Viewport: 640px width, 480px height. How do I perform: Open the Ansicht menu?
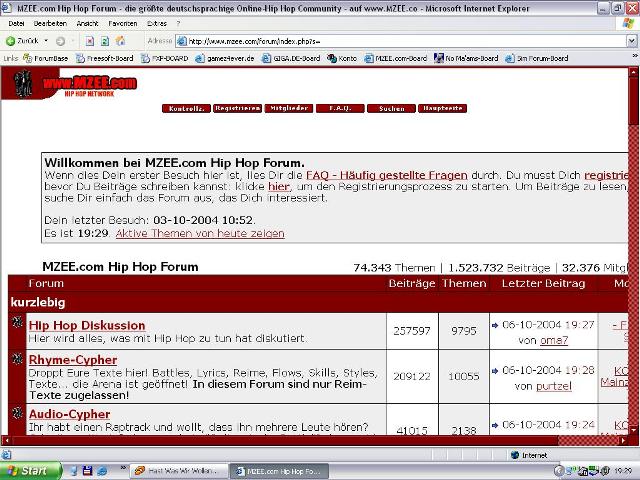(x=87, y=24)
